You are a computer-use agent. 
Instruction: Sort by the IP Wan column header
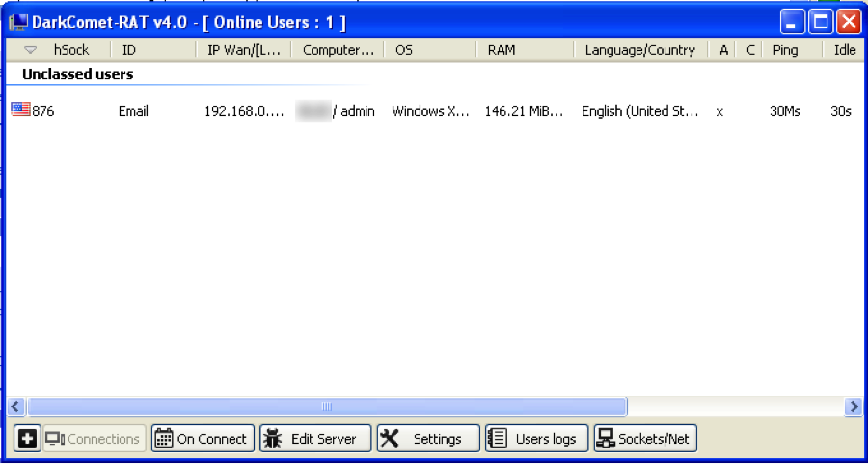pos(244,50)
